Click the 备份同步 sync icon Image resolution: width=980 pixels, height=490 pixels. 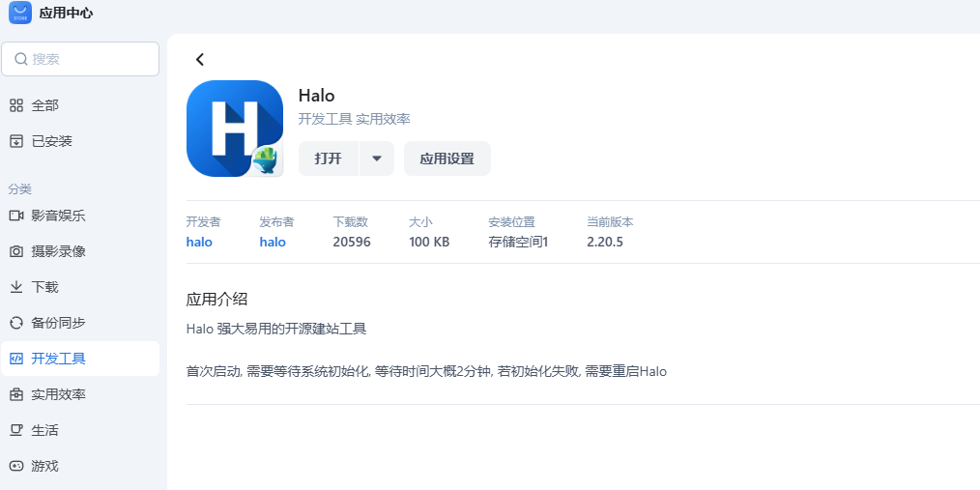pos(16,323)
